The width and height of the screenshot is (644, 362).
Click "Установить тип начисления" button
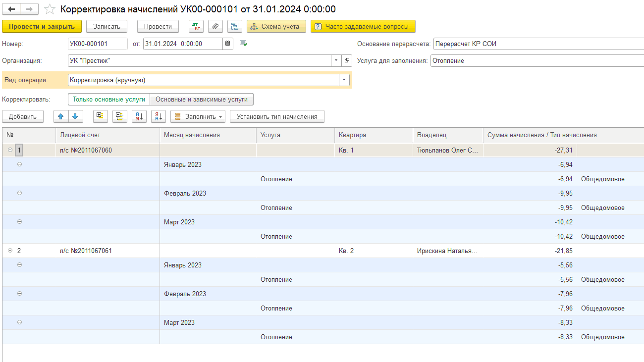tap(277, 116)
